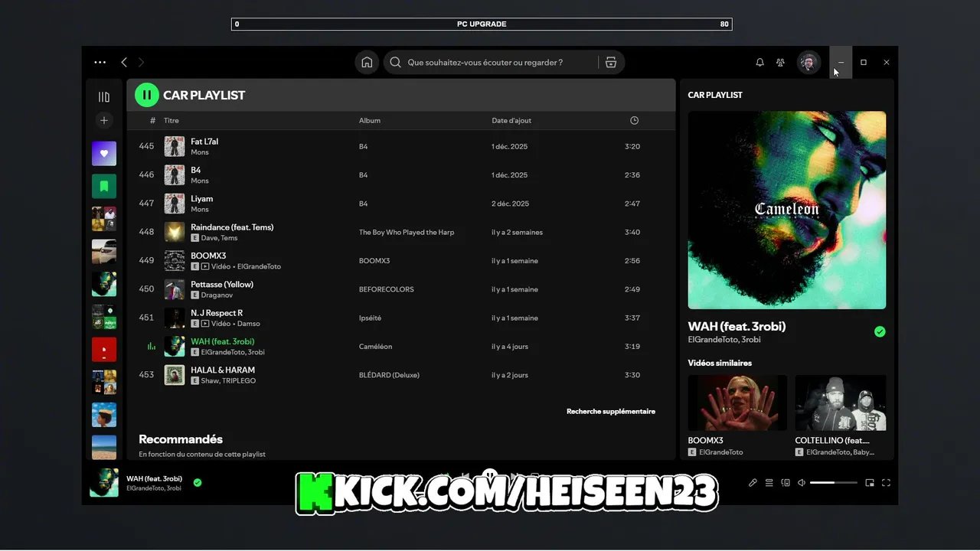Click the WAH (feat. 3robi) title in bottom bar

[155, 478]
